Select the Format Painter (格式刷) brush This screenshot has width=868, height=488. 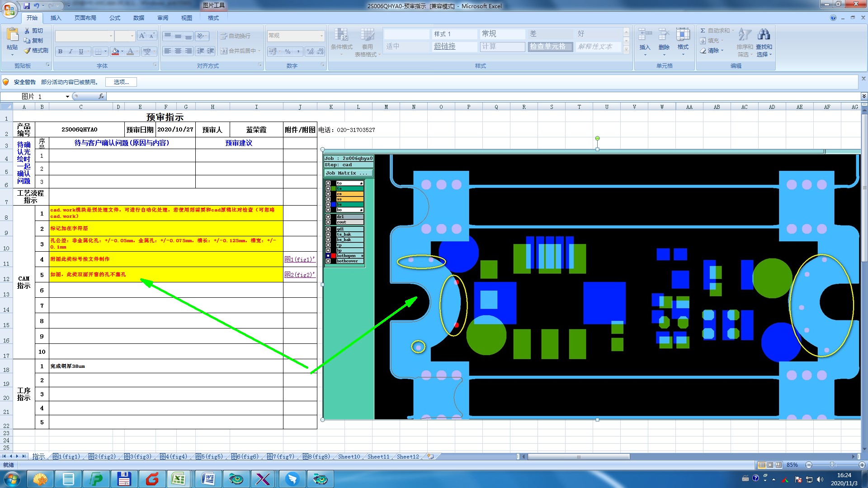coord(28,51)
